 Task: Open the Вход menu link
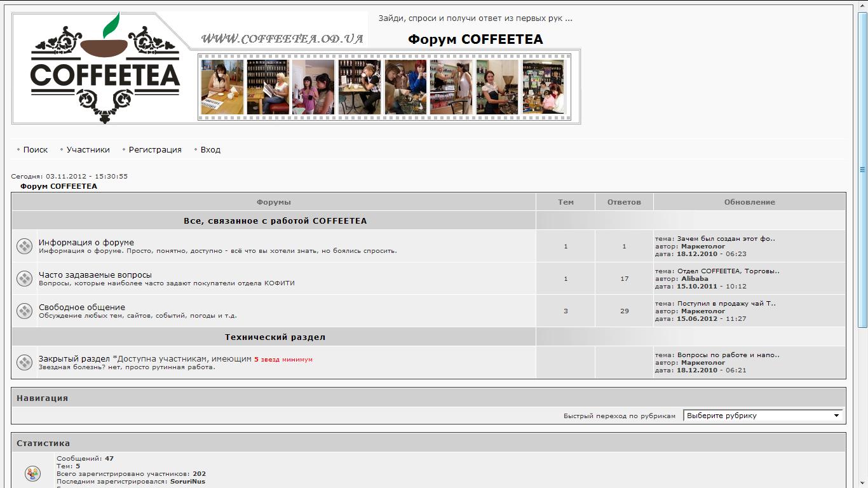(x=210, y=150)
